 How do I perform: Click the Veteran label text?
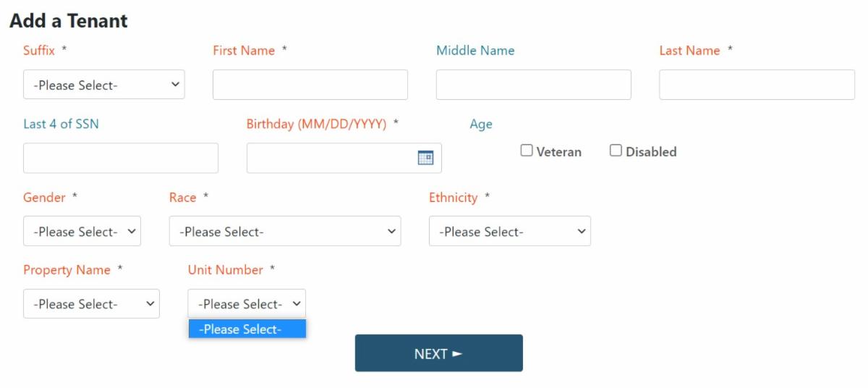(558, 152)
